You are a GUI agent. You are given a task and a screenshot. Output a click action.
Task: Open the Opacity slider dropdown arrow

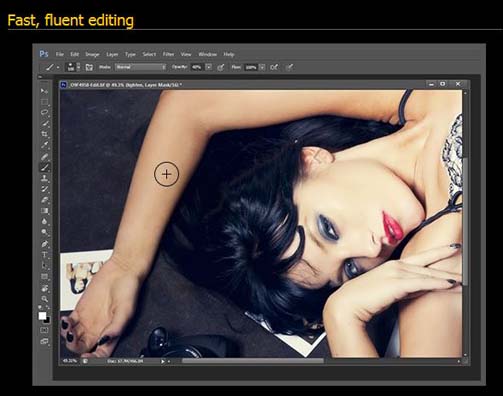pyautogui.click(x=209, y=67)
